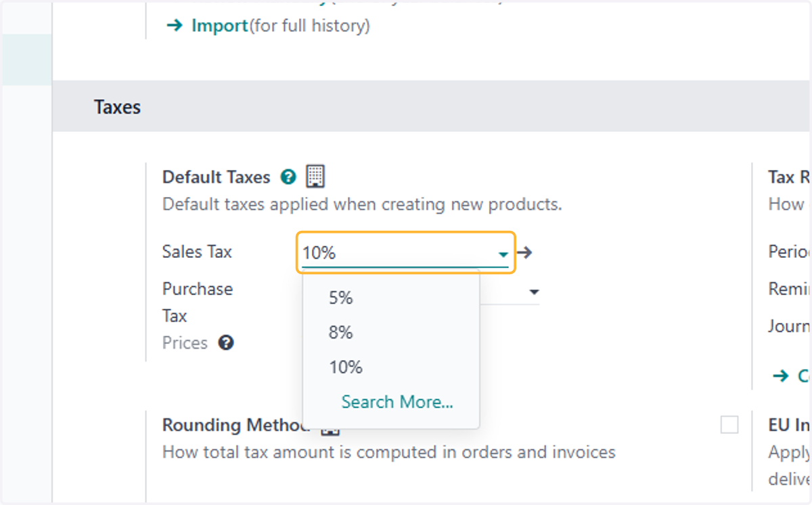Click the Rounding Method heading
The height and width of the screenshot is (505, 812).
(x=235, y=425)
